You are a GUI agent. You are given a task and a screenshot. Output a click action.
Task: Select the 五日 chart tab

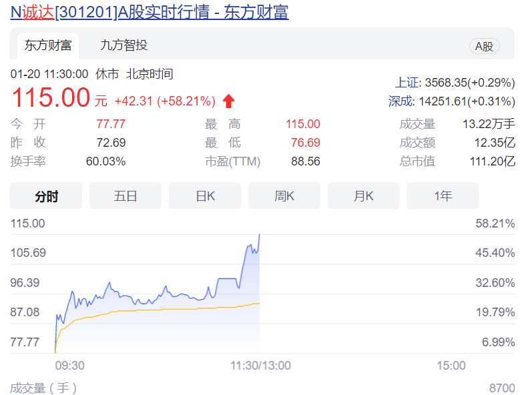[x=125, y=196]
